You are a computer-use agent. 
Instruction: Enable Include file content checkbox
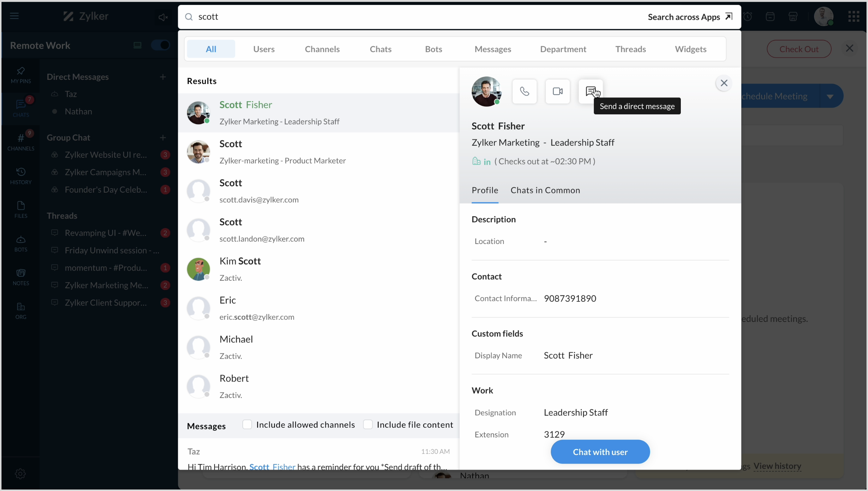pyautogui.click(x=368, y=424)
